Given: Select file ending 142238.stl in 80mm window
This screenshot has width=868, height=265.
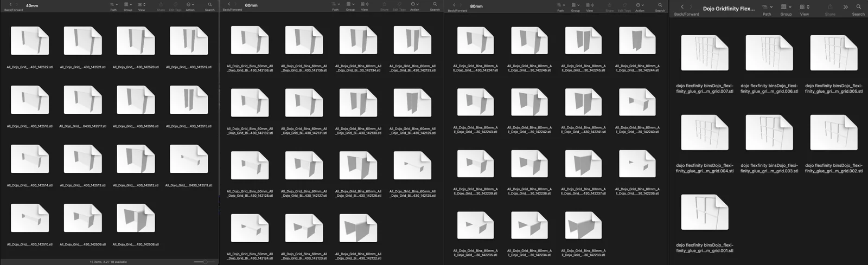Looking at the screenshot, I should [529, 164].
